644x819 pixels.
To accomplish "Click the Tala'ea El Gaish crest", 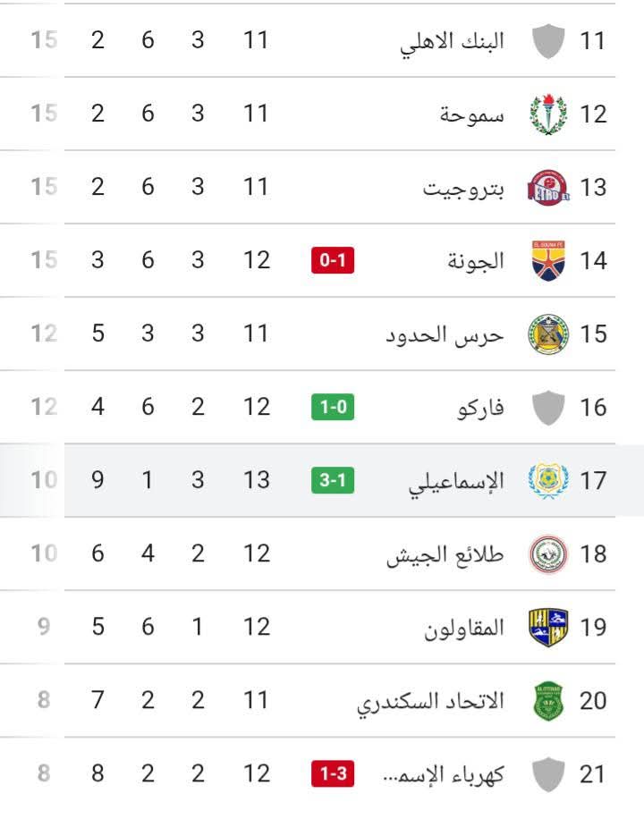I will pos(548,554).
